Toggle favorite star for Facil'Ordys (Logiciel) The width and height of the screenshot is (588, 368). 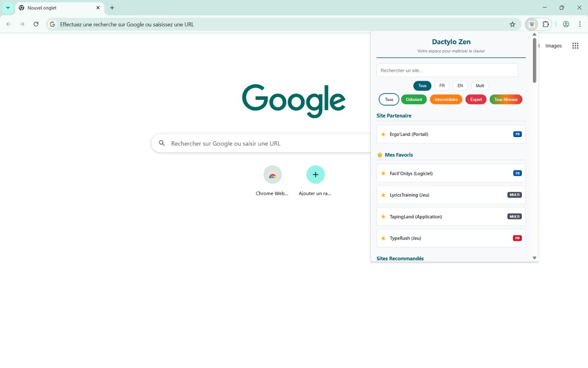coord(383,173)
